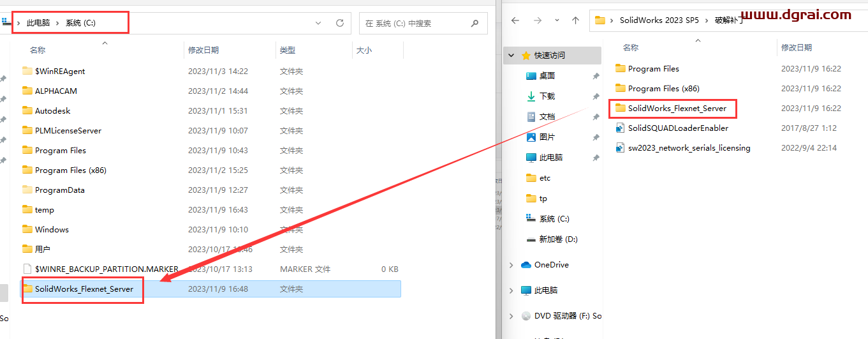Select Program Files (x86) folder icon in right window

tap(620, 88)
